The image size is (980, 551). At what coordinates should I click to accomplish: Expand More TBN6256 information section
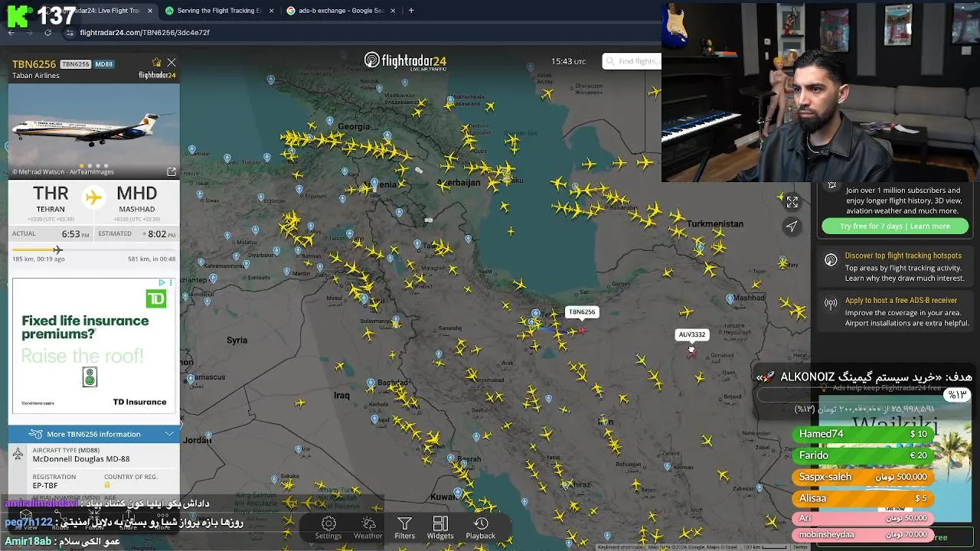(x=93, y=434)
